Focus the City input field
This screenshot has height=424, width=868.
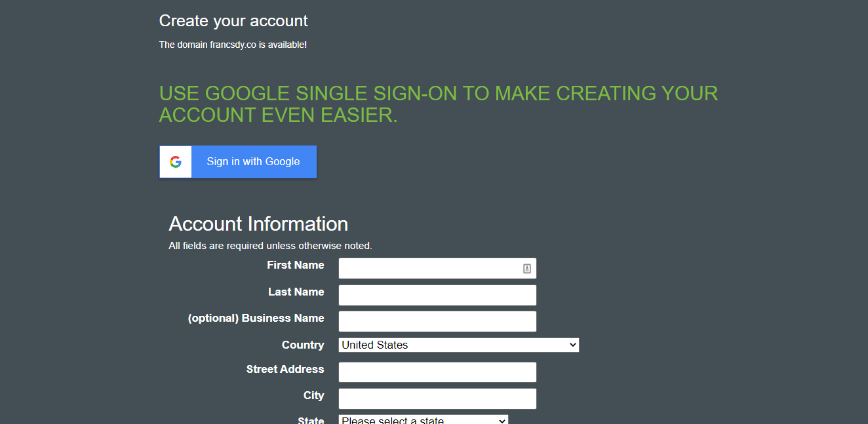pos(437,398)
